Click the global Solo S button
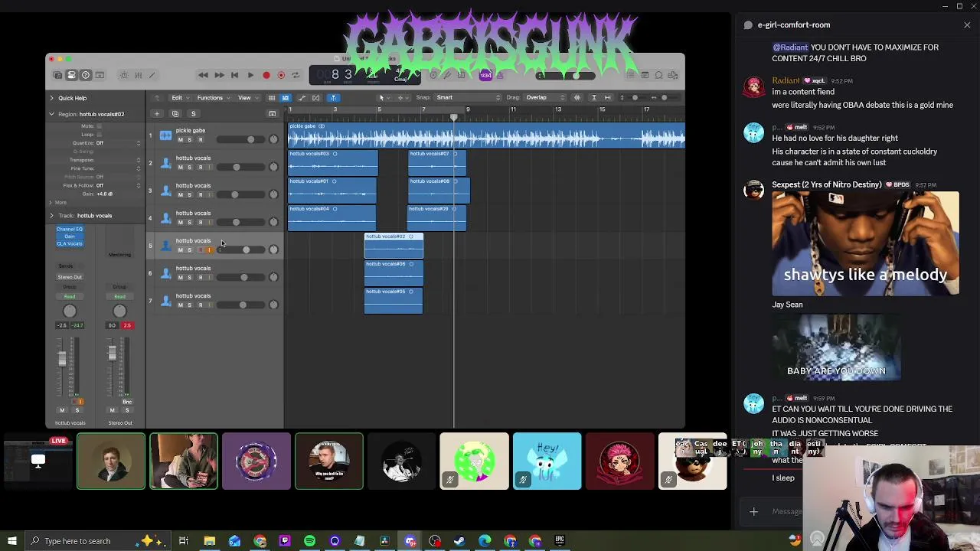This screenshot has width=980, height=551. 193,114
